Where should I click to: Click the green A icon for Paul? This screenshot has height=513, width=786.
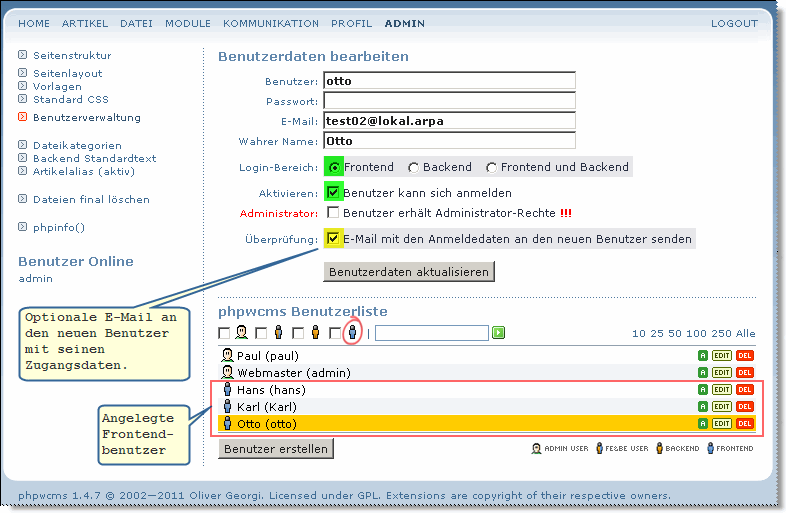[703, 356]
